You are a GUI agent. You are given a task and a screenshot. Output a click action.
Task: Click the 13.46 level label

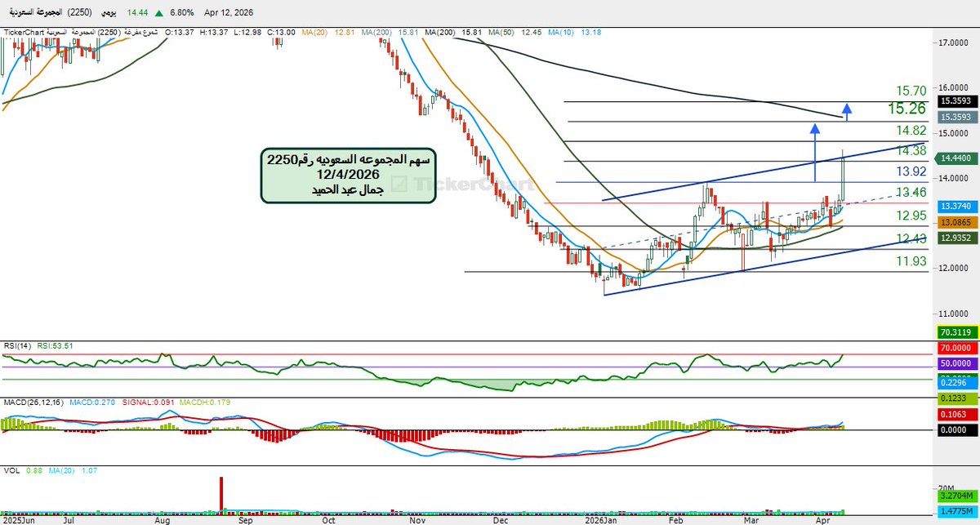[911, 192]
